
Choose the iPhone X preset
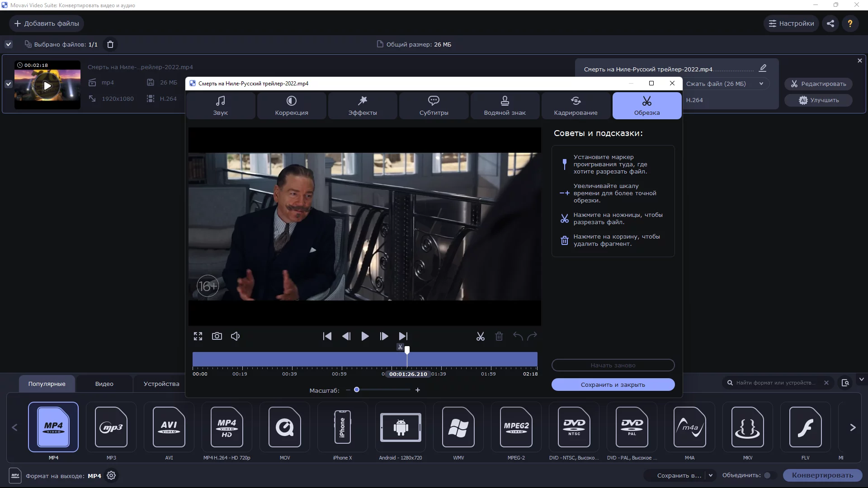coord(343,427)
